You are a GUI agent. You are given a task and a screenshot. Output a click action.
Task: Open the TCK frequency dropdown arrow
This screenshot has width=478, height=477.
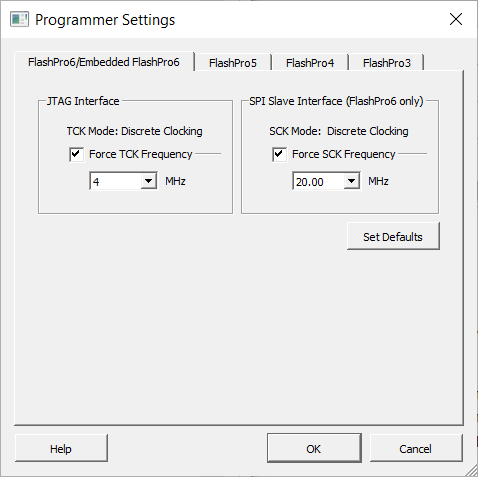[149, 181]
